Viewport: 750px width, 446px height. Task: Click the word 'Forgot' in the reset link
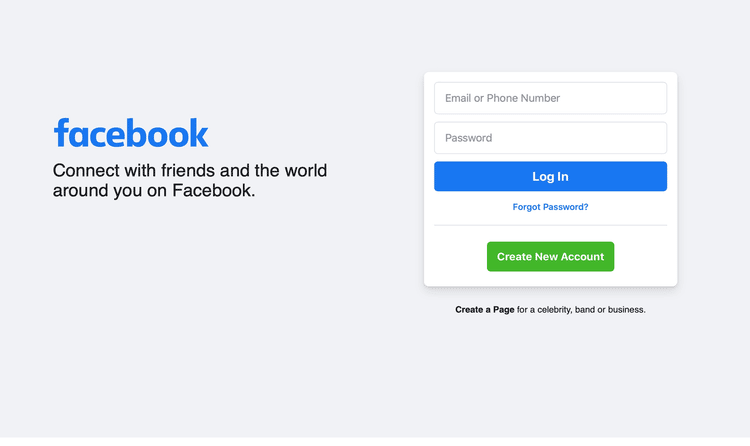pos(528,207)
